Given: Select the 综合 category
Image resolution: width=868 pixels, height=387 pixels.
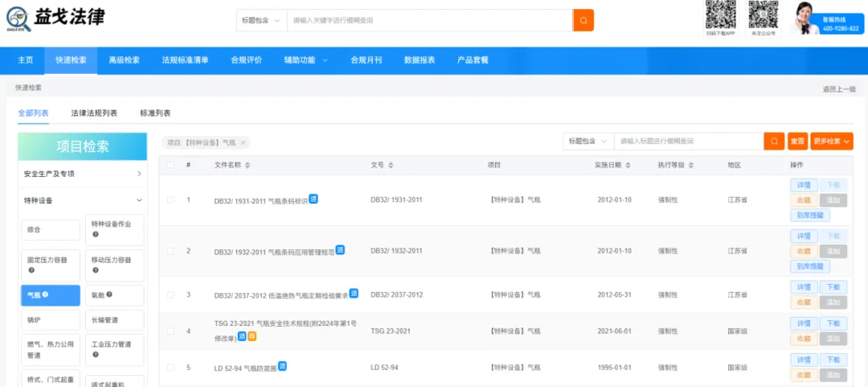Looking at the screenshot, I should (x=51, y=229).
